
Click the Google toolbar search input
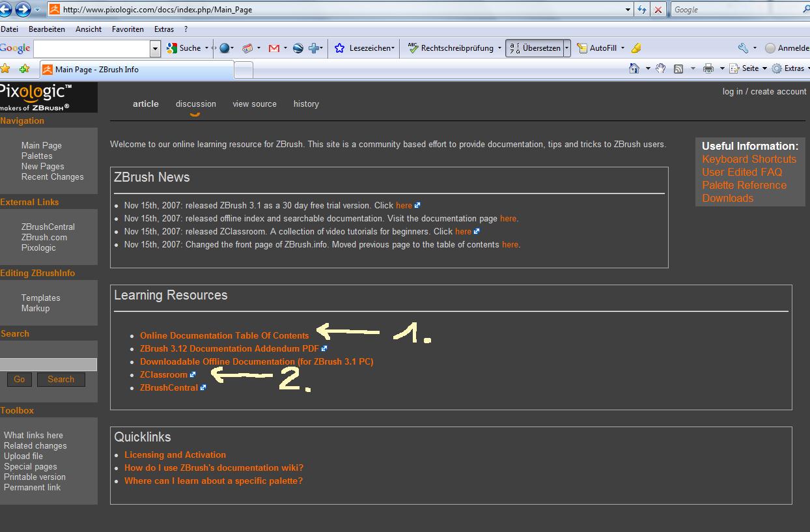[92, 48]
